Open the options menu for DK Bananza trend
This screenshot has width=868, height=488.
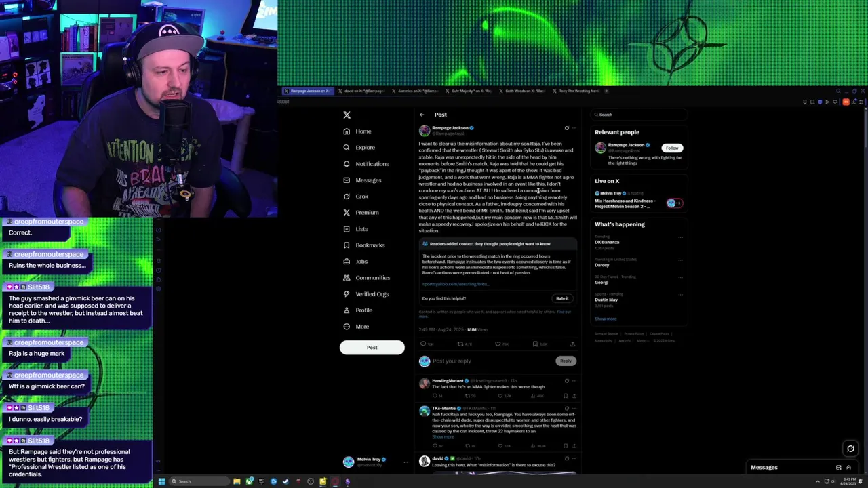[x=680, y=238]
